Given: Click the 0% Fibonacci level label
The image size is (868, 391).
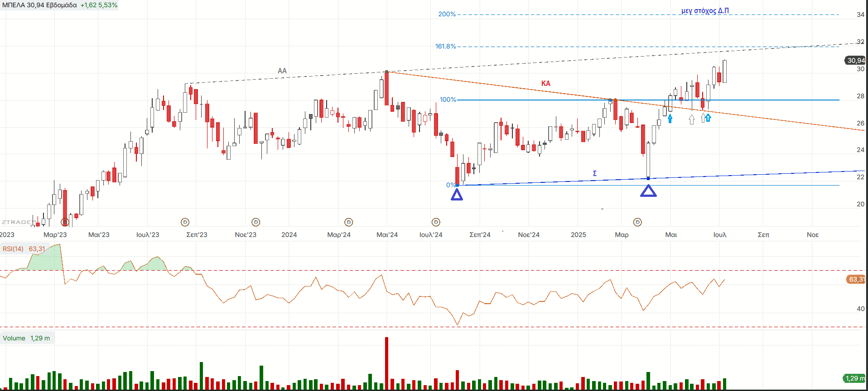Looking at the screenshot, I should (x=451, y=185).
